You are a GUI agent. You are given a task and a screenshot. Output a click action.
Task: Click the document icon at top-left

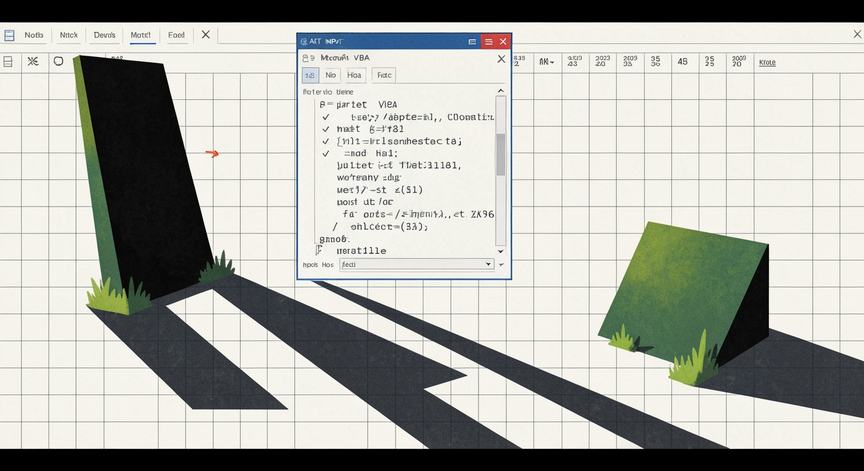[x=9, y=35]
